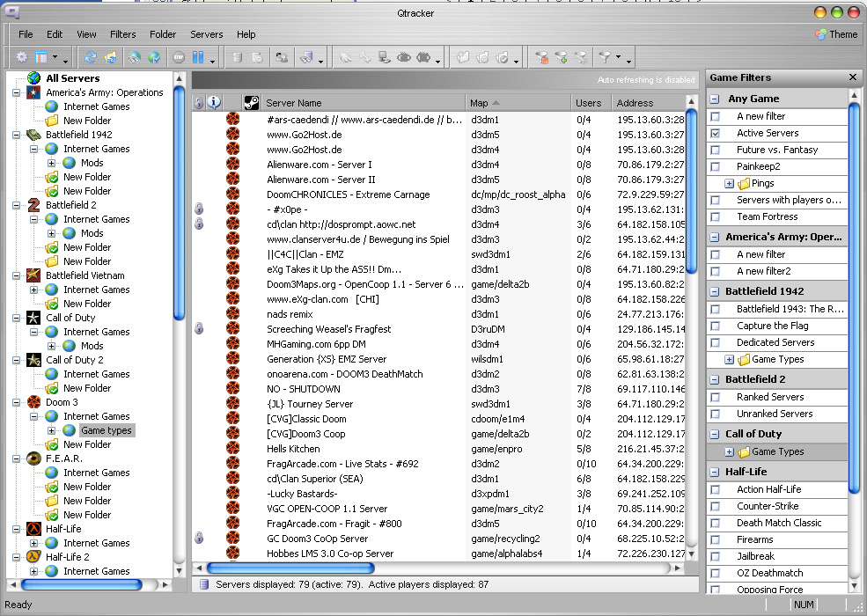This screenshot has height=616, width=867.
Task: Enable the Team Fortress filter
Action: click(x=715, y=216)
